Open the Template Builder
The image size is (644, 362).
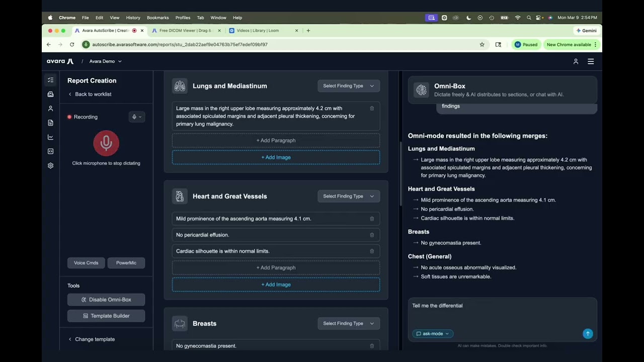(106, 316)
